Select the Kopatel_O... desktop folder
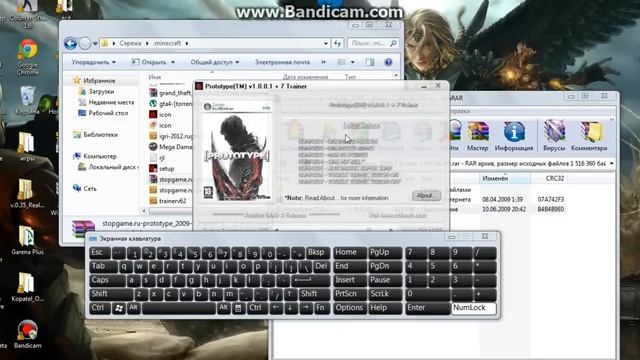Viewport: 640px width, 360px height. (27, 287)
